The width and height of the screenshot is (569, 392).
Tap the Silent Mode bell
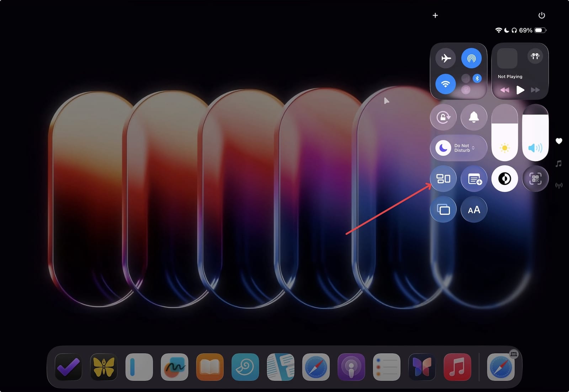tap(474, 117)
